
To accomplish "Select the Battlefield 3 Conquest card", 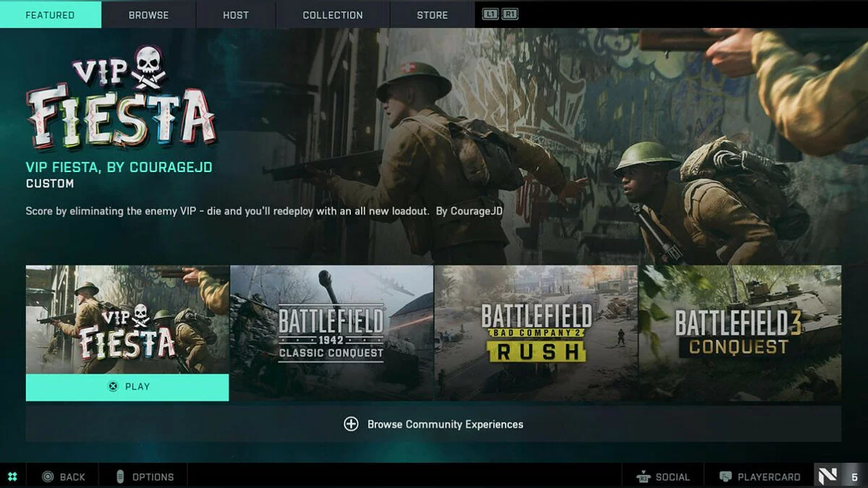I will click(740, 333).
